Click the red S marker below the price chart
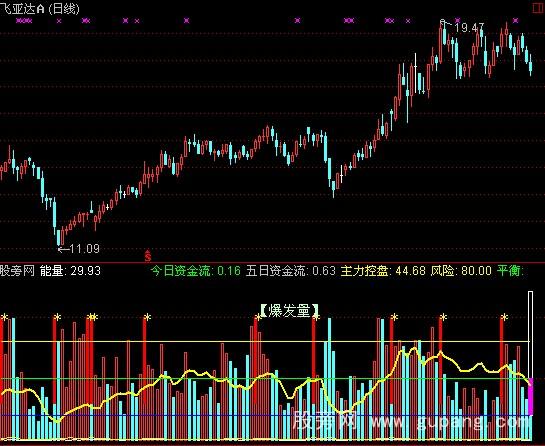 tap(148, 256)
